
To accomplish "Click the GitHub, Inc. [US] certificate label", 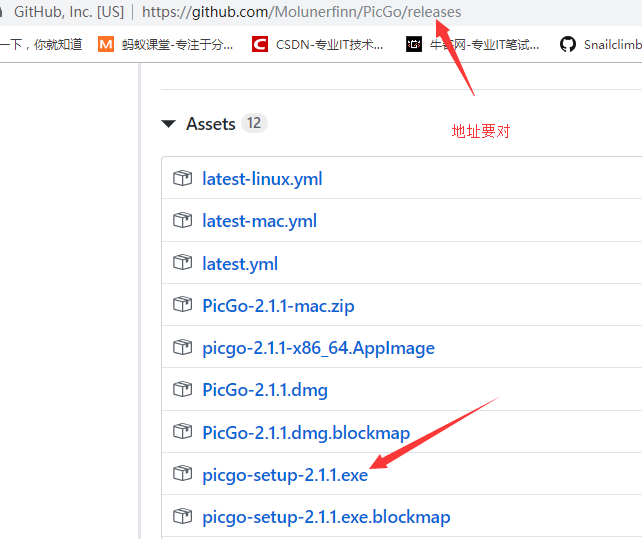I will tap(69, 12).
